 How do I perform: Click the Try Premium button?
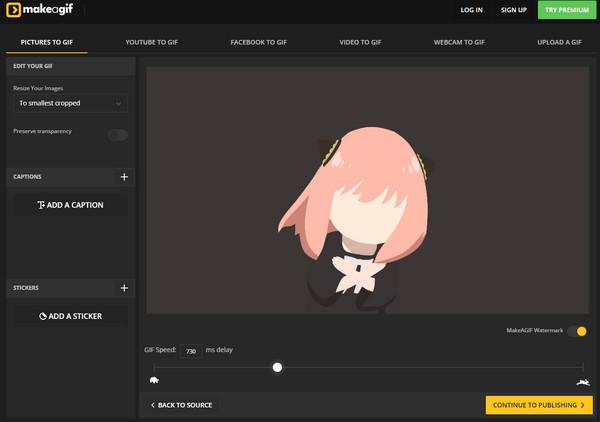567,10
